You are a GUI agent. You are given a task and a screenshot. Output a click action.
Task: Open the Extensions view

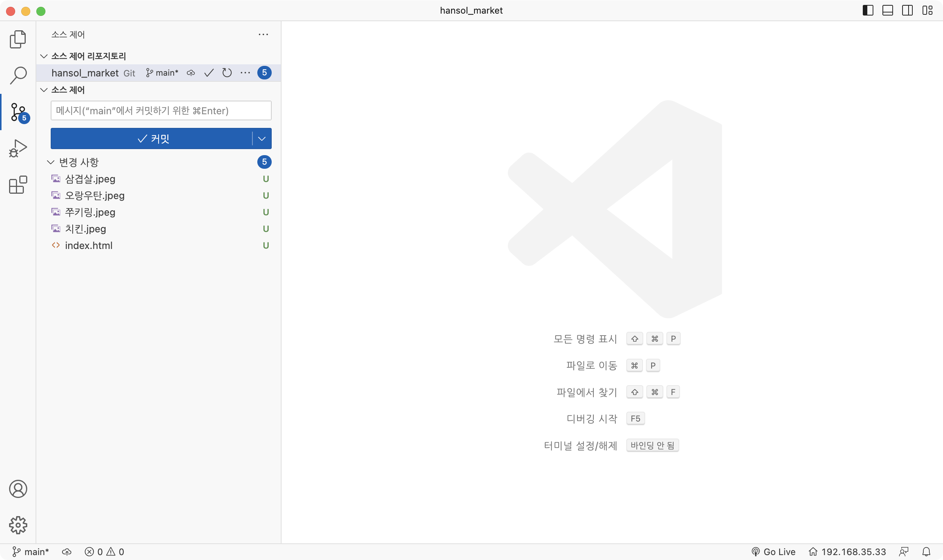coord(18,185)
